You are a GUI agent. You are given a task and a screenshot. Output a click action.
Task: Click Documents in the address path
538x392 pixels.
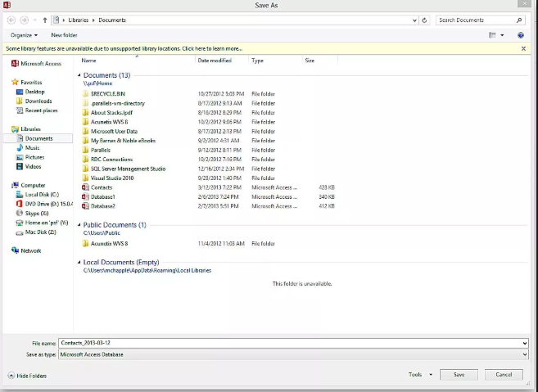pos(112,20)
